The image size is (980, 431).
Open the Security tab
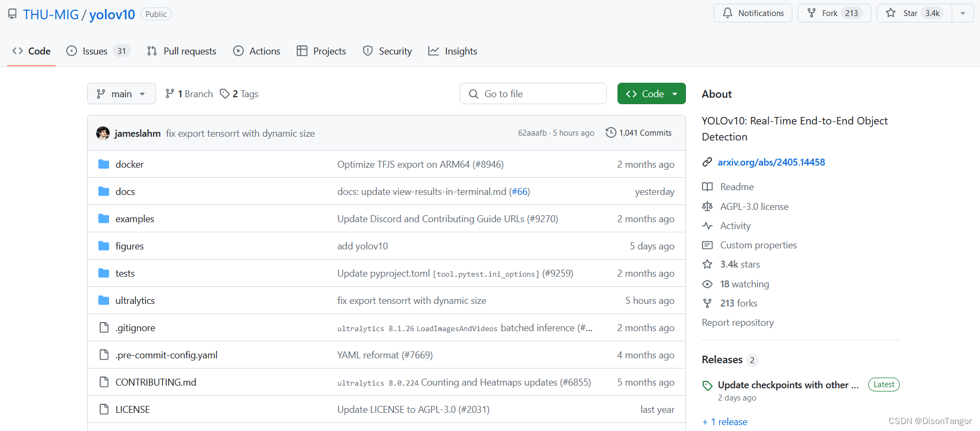point(387,51)
